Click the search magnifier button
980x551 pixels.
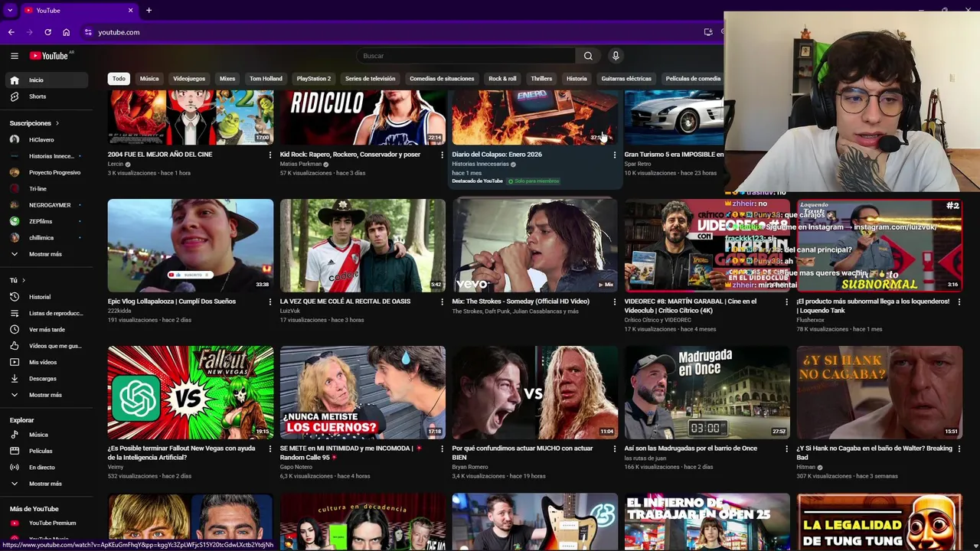click(x=588, y=56)
